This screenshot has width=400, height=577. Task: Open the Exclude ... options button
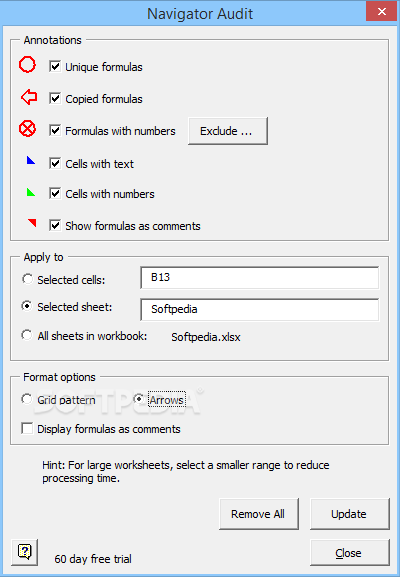[x=228, y=131]
